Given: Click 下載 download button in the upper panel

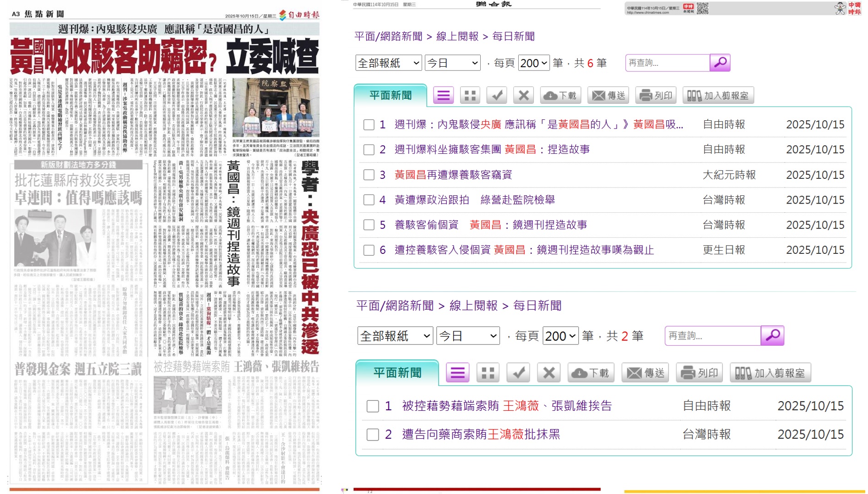Looking at the screenshot, I should click(x=561, y=95).
